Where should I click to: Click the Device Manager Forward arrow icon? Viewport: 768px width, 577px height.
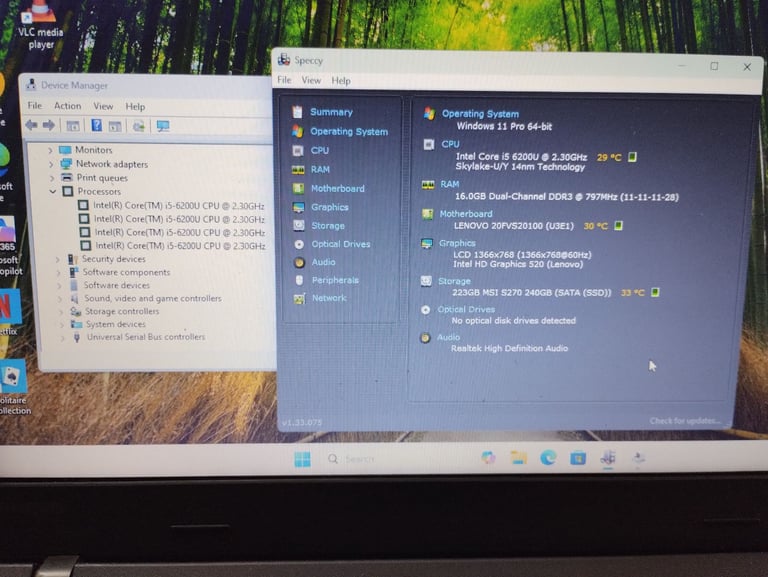pos(48,125)
